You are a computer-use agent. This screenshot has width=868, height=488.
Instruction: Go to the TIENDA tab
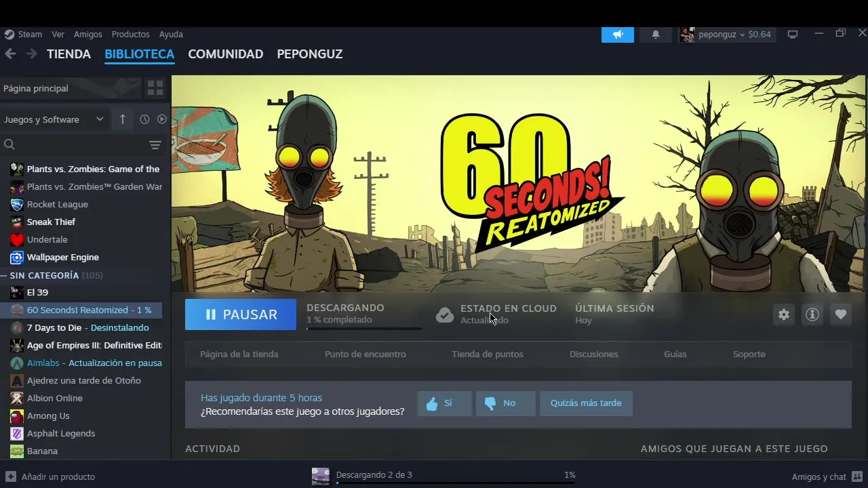[68, 54]
